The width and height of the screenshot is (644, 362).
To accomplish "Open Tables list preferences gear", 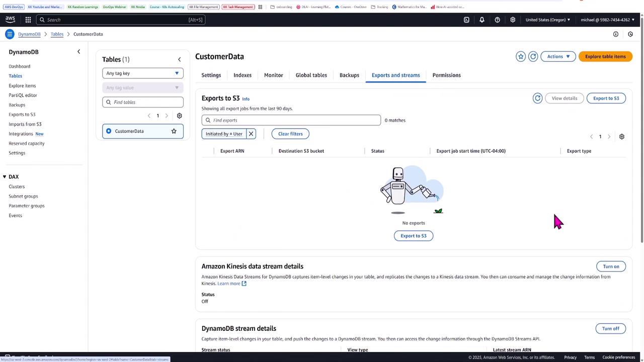I will pos(179,116).
